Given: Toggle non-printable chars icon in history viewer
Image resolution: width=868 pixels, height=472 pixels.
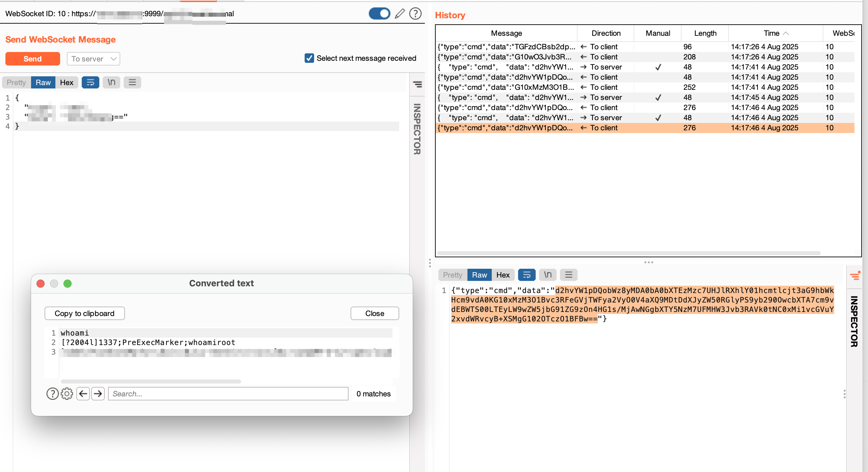Looking at the screenshot, I should click(548, 275).
